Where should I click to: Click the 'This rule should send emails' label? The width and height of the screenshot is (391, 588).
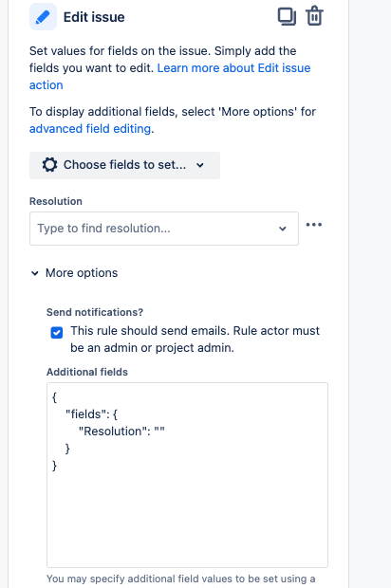(195, 339)
